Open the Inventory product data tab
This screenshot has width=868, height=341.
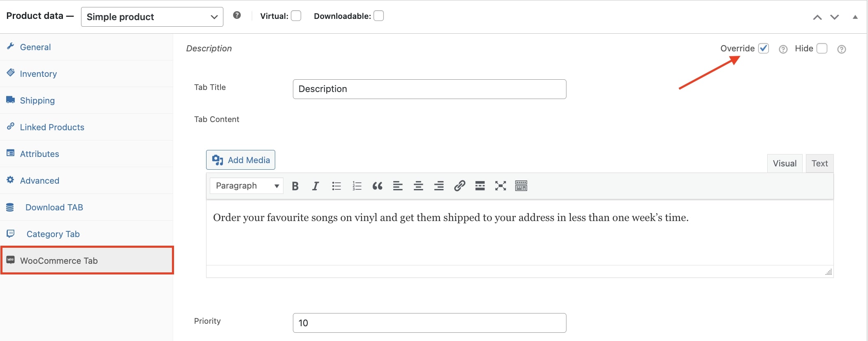[x=38, y=74]
